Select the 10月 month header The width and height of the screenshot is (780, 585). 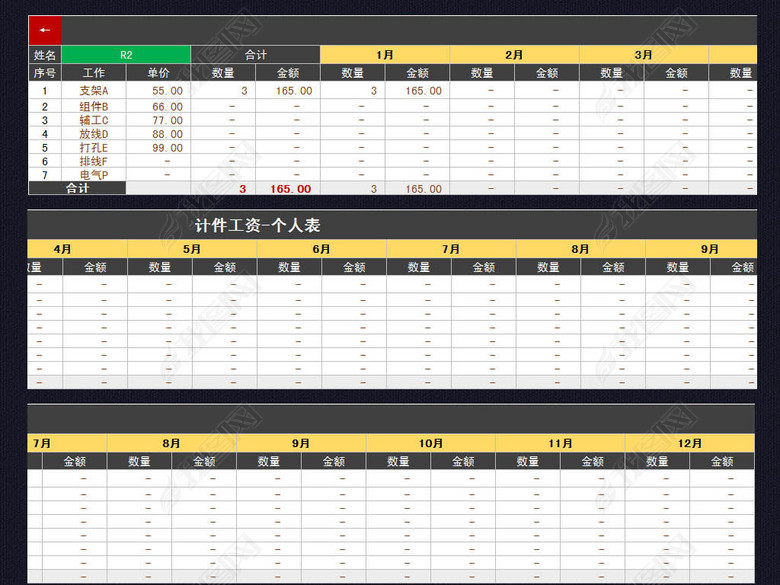coord(431,443)
